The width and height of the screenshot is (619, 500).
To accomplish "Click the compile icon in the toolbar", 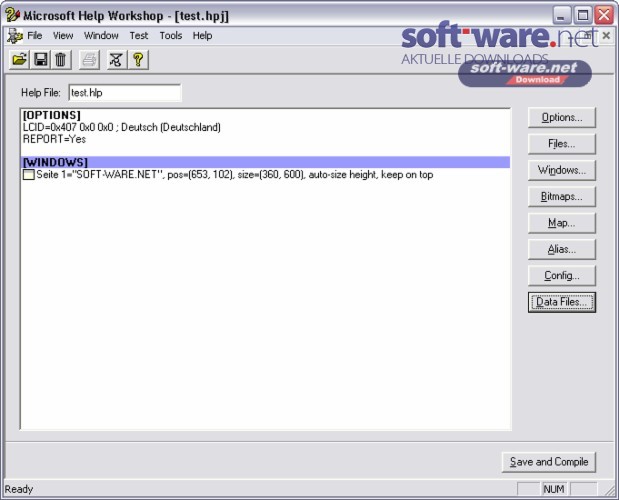I will (116, 60).
